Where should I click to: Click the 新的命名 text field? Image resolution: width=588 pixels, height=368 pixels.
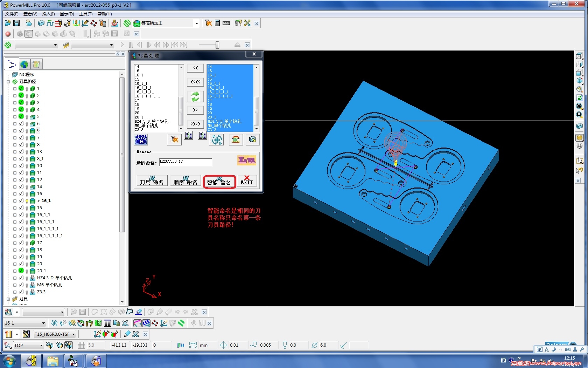click(x=185, y=162)
